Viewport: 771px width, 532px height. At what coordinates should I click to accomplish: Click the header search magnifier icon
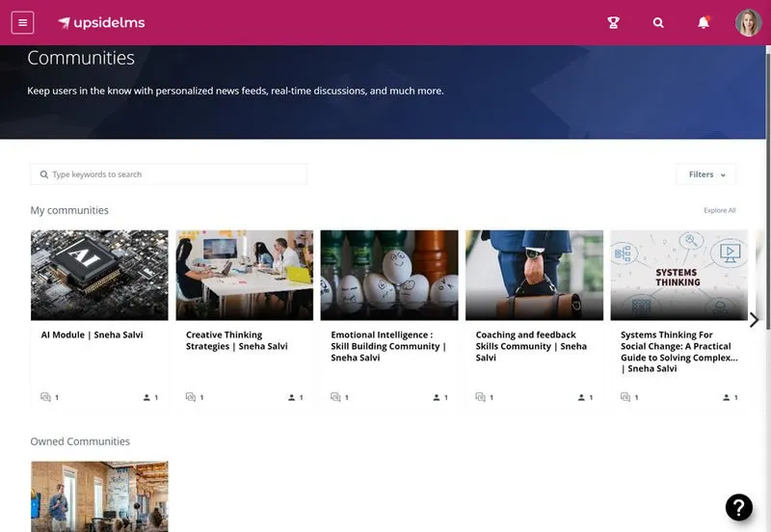(658, 22)
